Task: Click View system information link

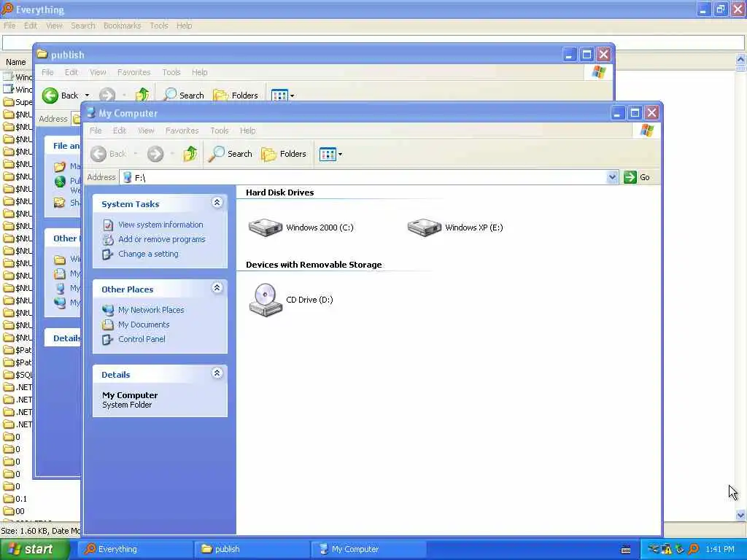Action: (160, 225)
